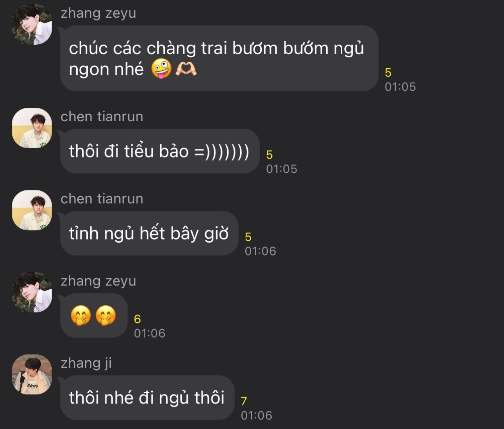This screenshot has width=504, height=429.
Task: Open read count 6 next to emoji message
Action: (x=137, y=319)
